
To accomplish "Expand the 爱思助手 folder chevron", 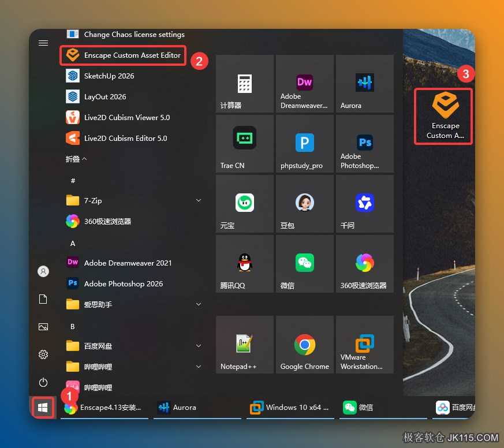I will tap(199, 304).
